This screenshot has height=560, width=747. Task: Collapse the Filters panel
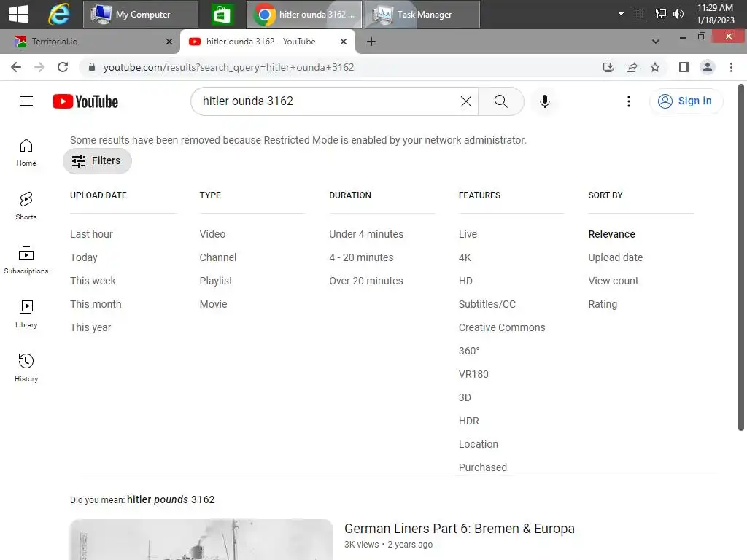(x=97, y=161)
